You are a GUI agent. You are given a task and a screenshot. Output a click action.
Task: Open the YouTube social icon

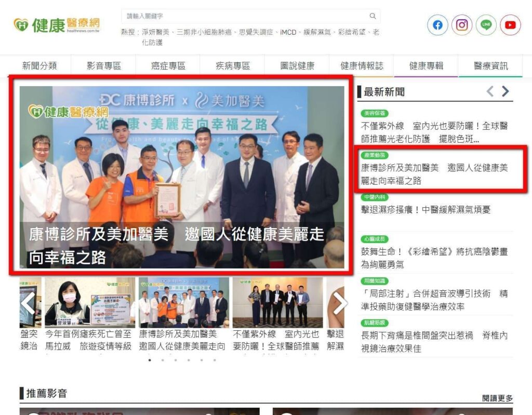click(x=510, y=25)
